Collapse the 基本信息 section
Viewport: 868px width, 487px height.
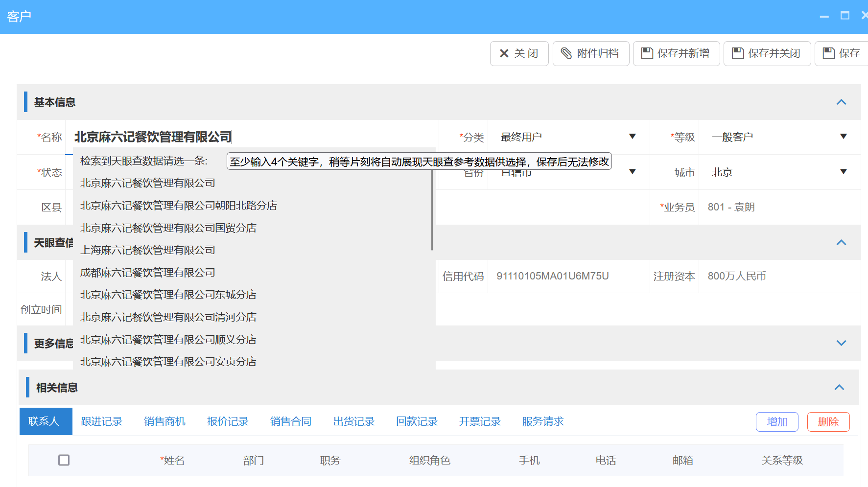point(841,102)
